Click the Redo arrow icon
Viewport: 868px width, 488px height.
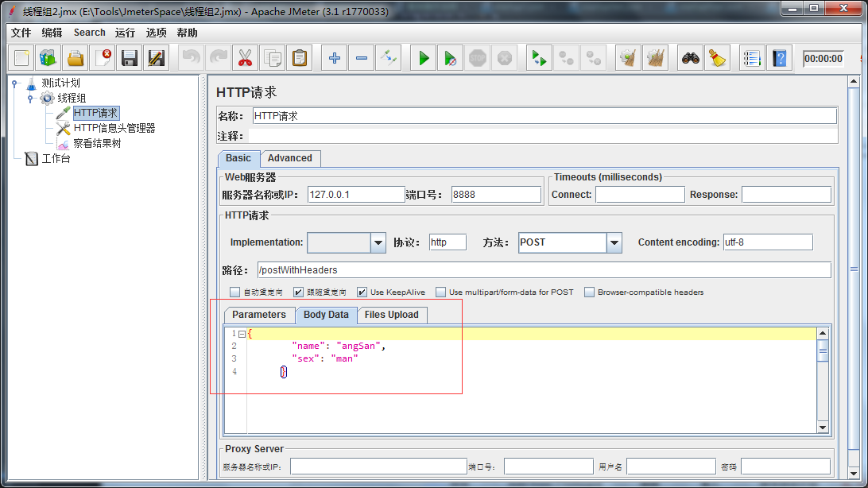219,58
